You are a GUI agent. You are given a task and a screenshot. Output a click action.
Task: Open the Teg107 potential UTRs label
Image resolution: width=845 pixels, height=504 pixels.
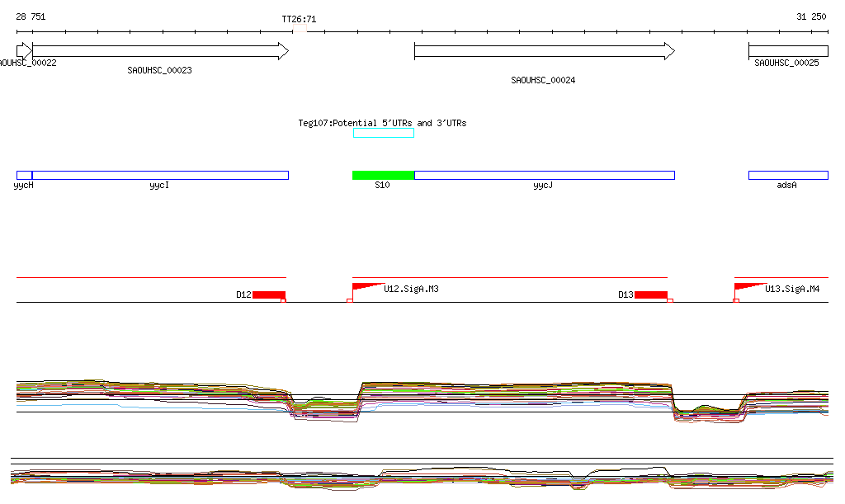[x=382, y=123]
